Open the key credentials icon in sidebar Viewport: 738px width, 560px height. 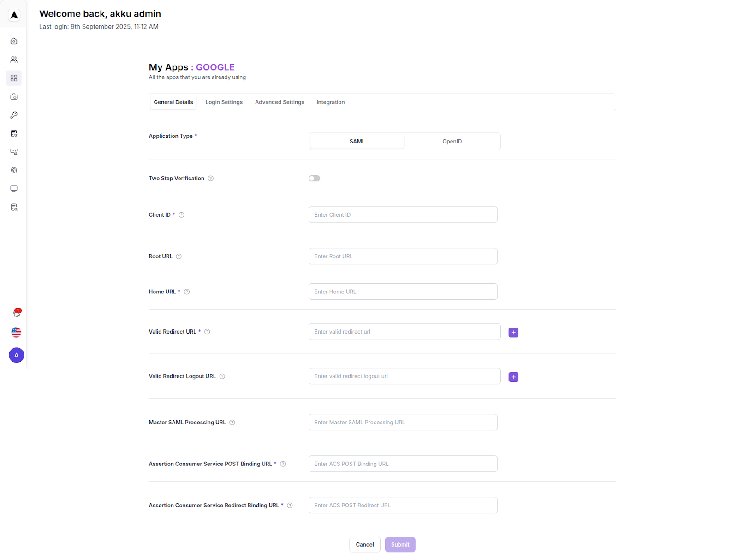click(14, 115)
